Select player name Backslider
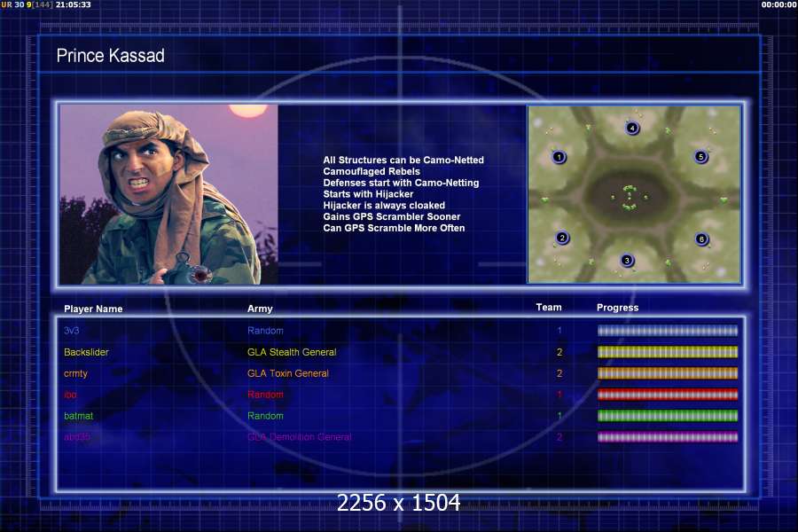Viewport: 798px width, 532px height. tap(86, 352)
